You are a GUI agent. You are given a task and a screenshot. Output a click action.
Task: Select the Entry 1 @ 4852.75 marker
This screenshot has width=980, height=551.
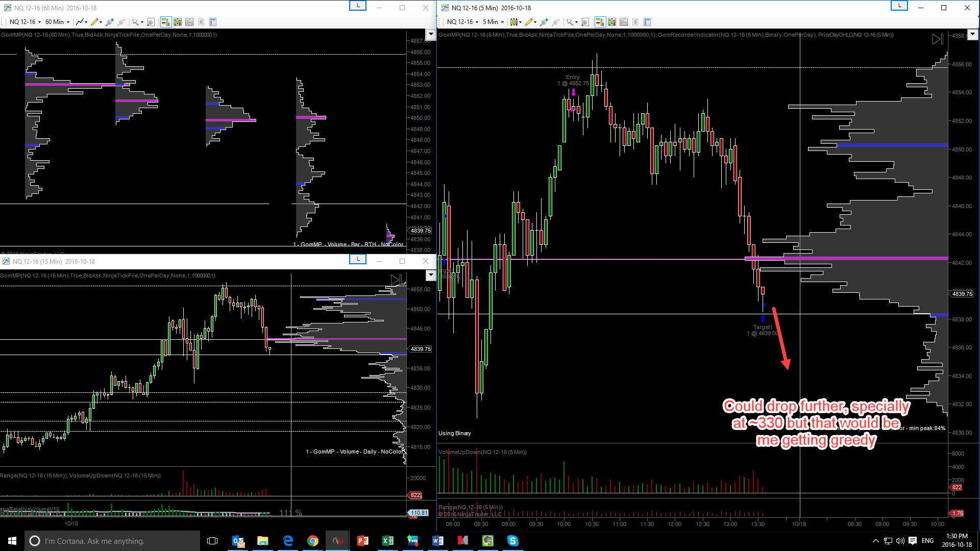(x=573, y=80)
